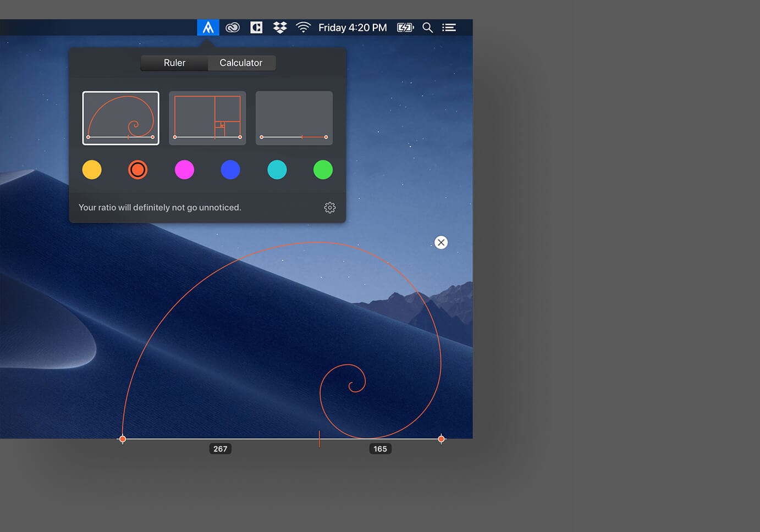Screen dimensions: 760x532
Task: Click the Dropbox menu bar icon
Action: (280, 27)
